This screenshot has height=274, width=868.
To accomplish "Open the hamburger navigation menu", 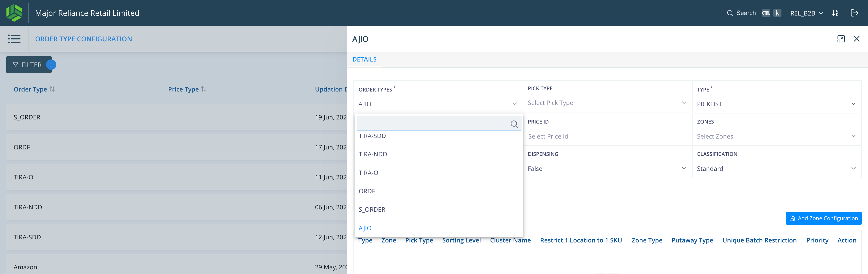I will click(14, 39).
